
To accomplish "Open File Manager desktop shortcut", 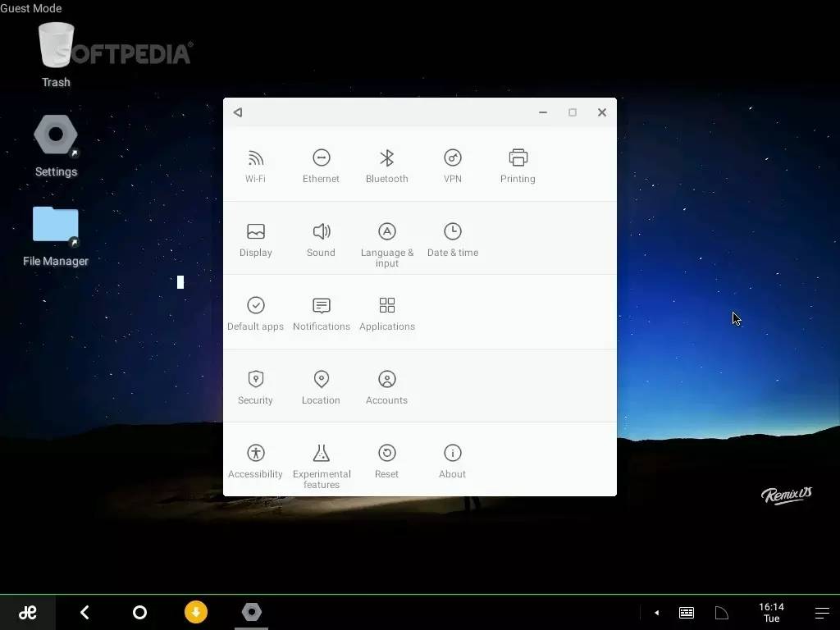I will click(x=56, y=235).
